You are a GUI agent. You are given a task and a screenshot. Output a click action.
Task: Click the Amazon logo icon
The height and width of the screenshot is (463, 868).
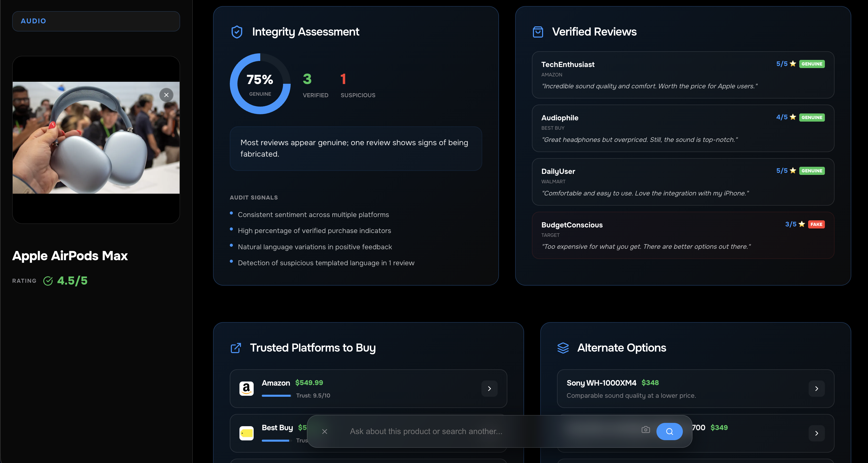tap(246, 388)
